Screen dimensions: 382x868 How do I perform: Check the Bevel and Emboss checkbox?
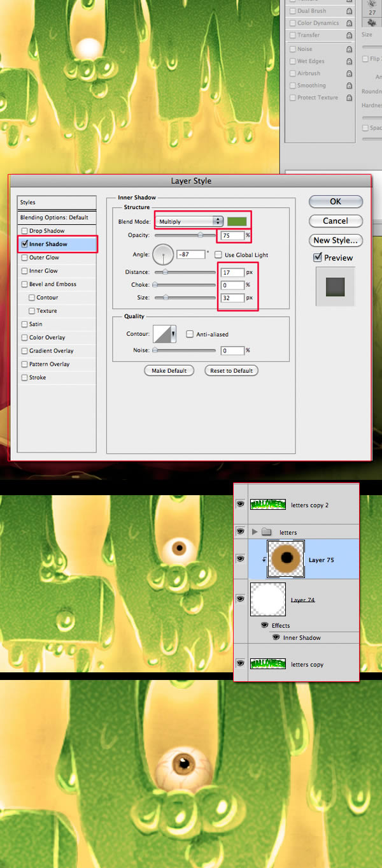click(25, 284)
